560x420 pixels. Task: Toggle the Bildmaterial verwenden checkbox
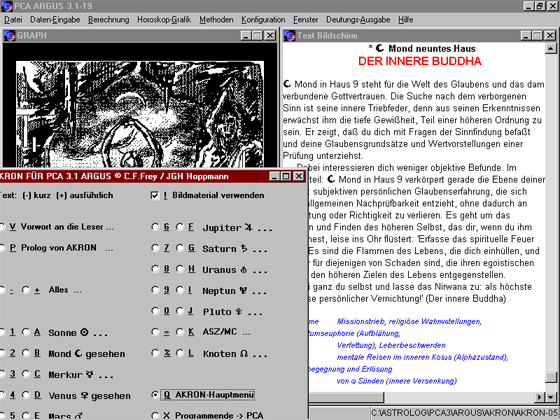coord(154,195)
